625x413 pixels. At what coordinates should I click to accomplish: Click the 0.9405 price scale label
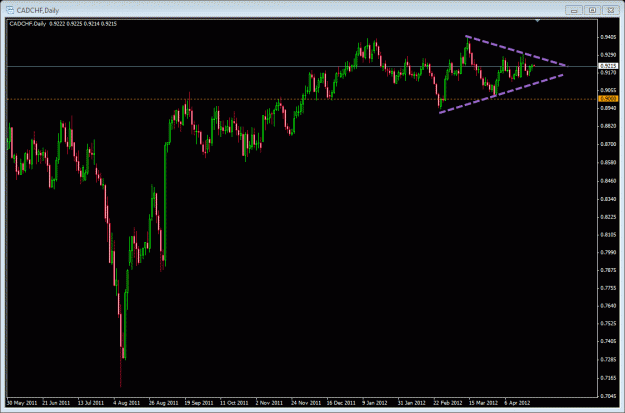[608, 37]
